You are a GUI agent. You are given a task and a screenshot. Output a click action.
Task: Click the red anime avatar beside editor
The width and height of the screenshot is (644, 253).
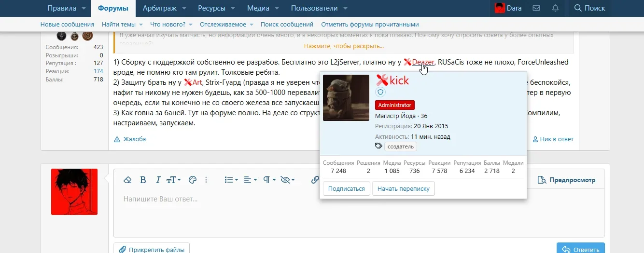(x=74, y=192)
